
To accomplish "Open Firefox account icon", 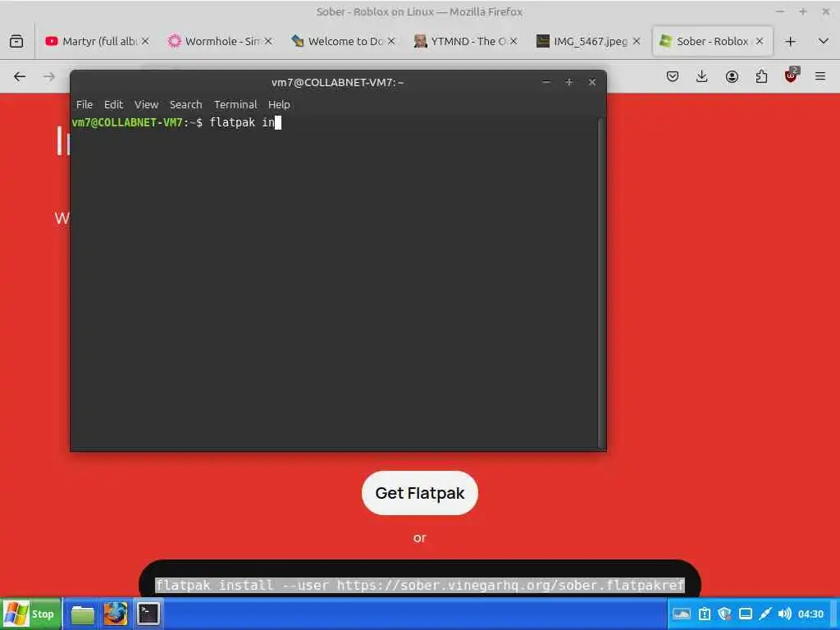I will click(732, 76).
